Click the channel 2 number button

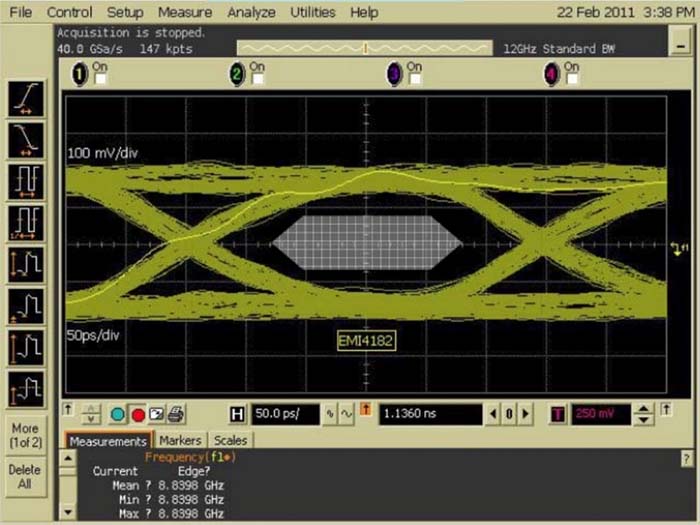(x=237, y=74)
